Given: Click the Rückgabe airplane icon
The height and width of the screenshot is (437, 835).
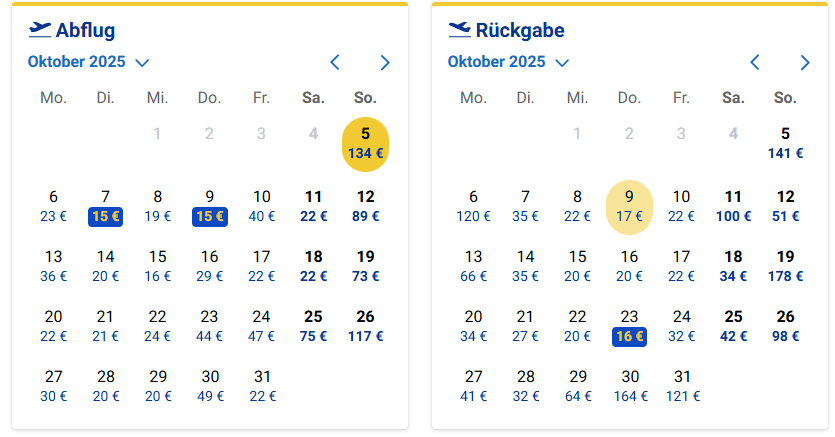Looking at the screenshot, I should point(460,30).
